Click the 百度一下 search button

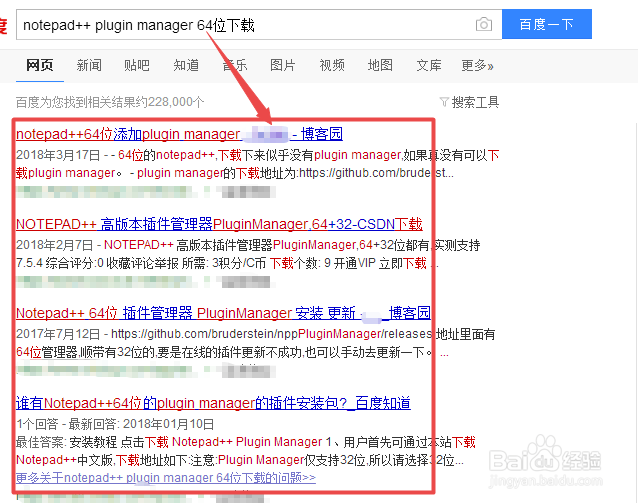[x=546, y=24]
